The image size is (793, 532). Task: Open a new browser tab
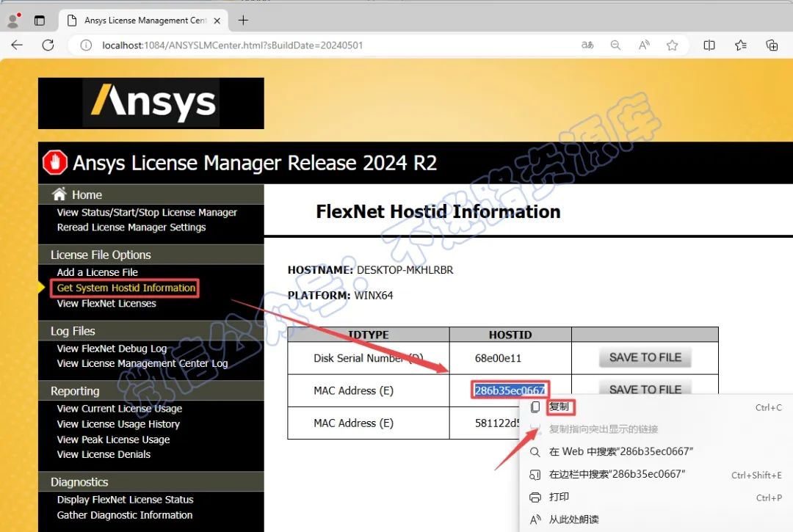(x=243, y=21)
